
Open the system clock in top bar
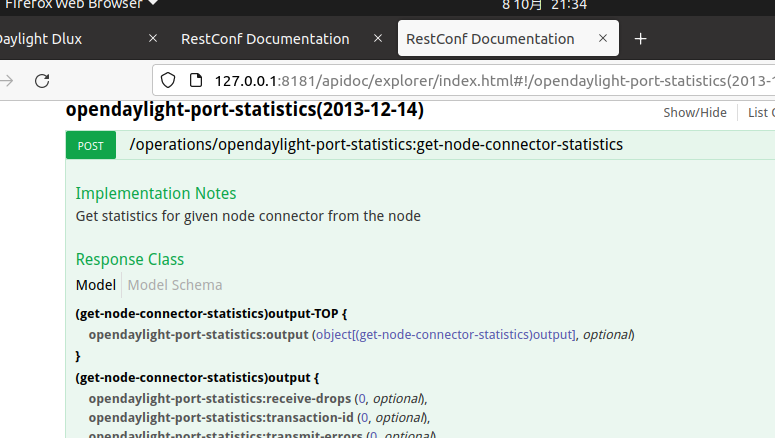544,5
